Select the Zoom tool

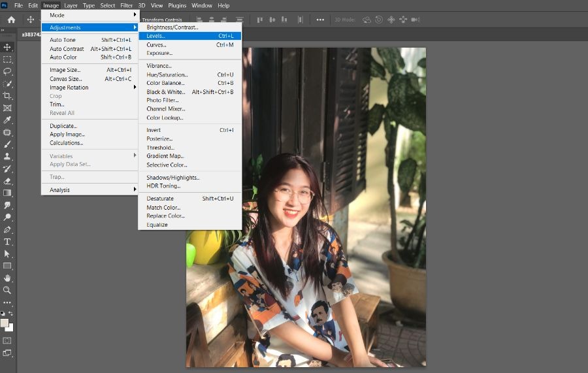(x=7, y=290)
